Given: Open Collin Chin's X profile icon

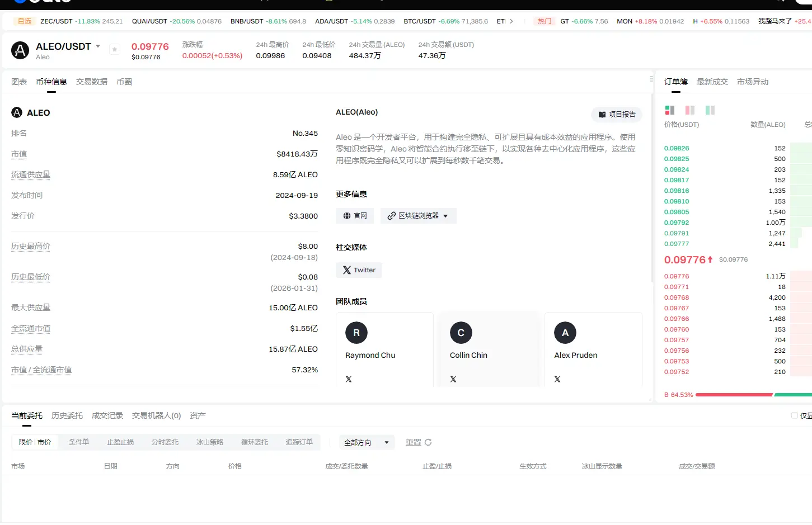Looking at the screenshot, I should click(x=453, y=379).
